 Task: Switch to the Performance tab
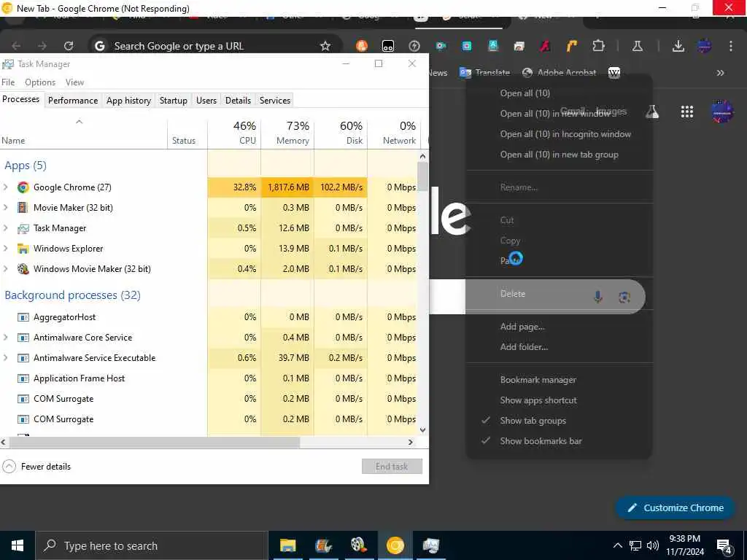(x=73, y=101)
